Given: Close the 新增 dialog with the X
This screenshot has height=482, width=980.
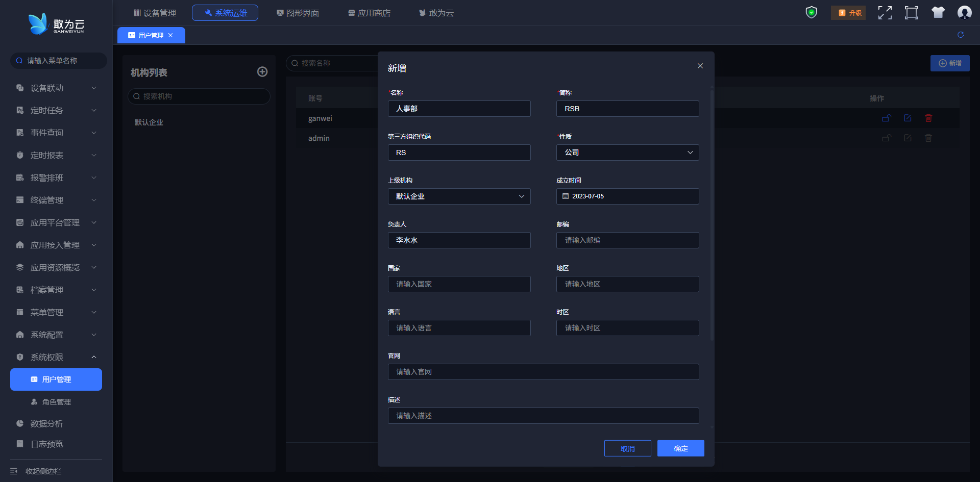Looking at the screenshot, I should tap(700, 66).
